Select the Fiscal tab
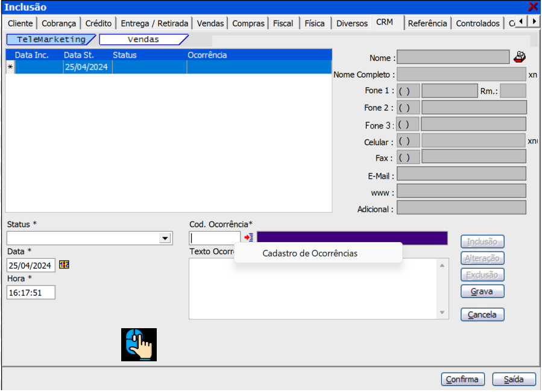Image resolution: width=542 pixels, height=392 pixels. tap(283, 23)
